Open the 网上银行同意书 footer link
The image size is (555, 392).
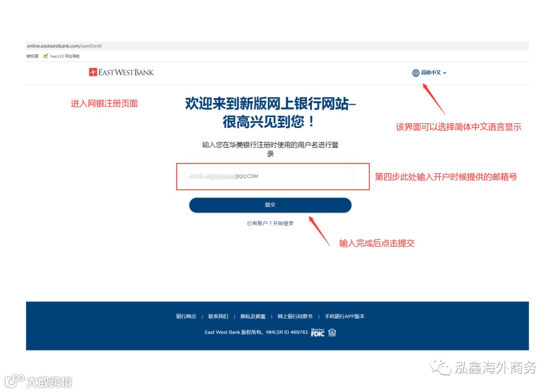point(295,316)
